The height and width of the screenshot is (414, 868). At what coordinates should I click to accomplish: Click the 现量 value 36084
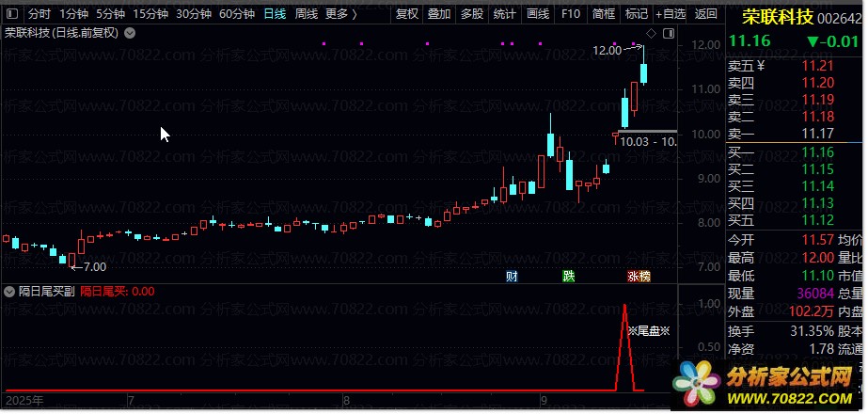[x=814, y=294]
